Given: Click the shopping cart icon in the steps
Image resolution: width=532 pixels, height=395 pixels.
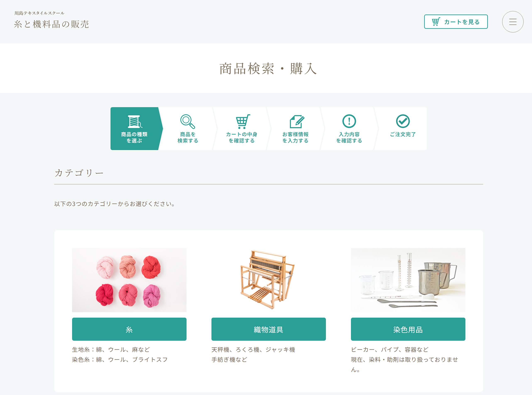Looking at the screenshot, I should [x=242, y=122].
